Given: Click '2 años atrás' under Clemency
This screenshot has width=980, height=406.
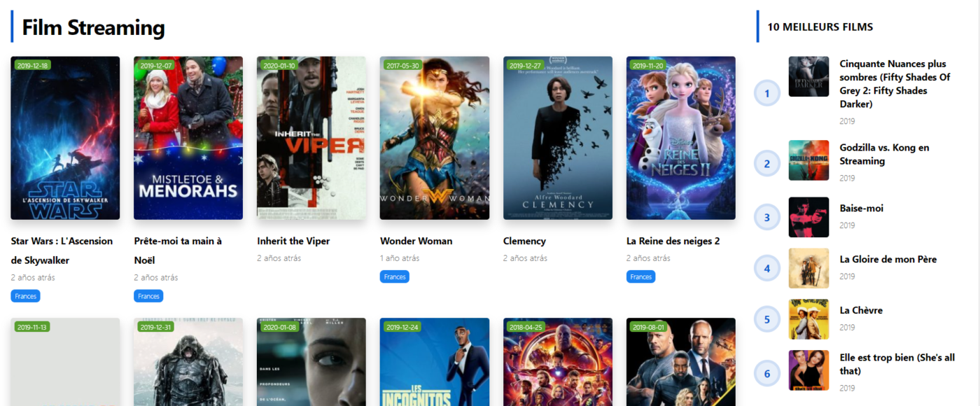Looking at the screenshot, I should [x=525, y=258].
